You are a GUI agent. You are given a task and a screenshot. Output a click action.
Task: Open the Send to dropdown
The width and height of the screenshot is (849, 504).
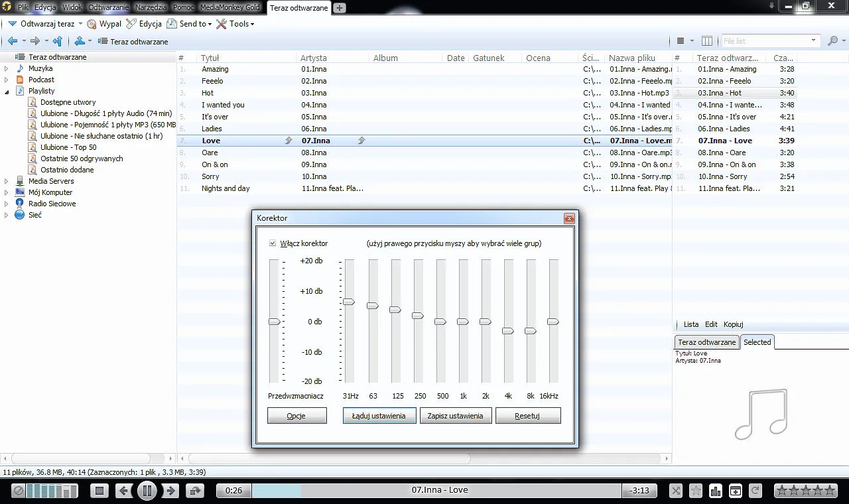point(189,24)
